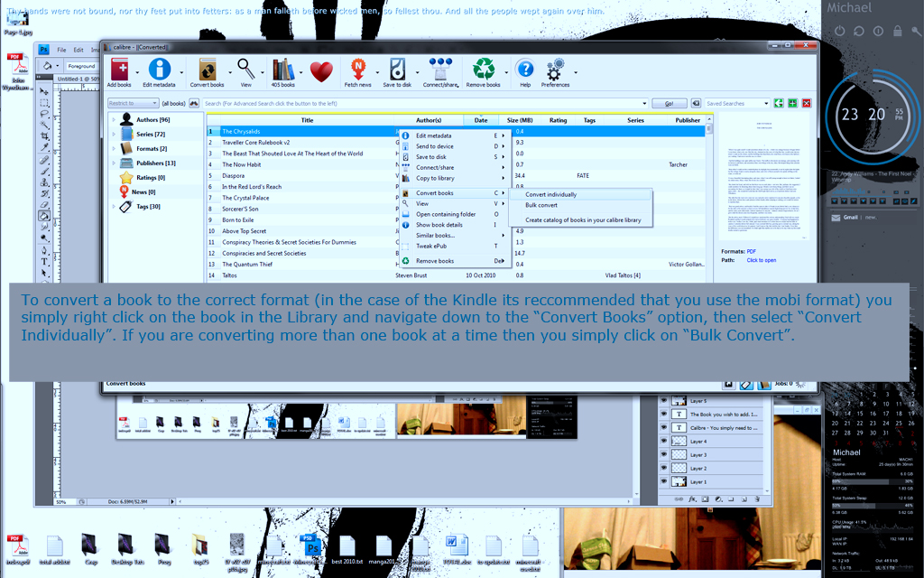Choose 'Bulk convert' from the submenu
The width and height of the screenshot is (924, 578).
(x=581, y=205)
